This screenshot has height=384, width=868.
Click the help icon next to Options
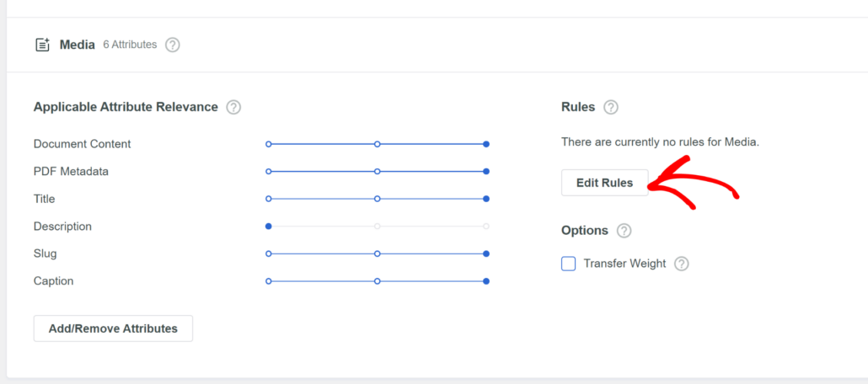[624, 231]
